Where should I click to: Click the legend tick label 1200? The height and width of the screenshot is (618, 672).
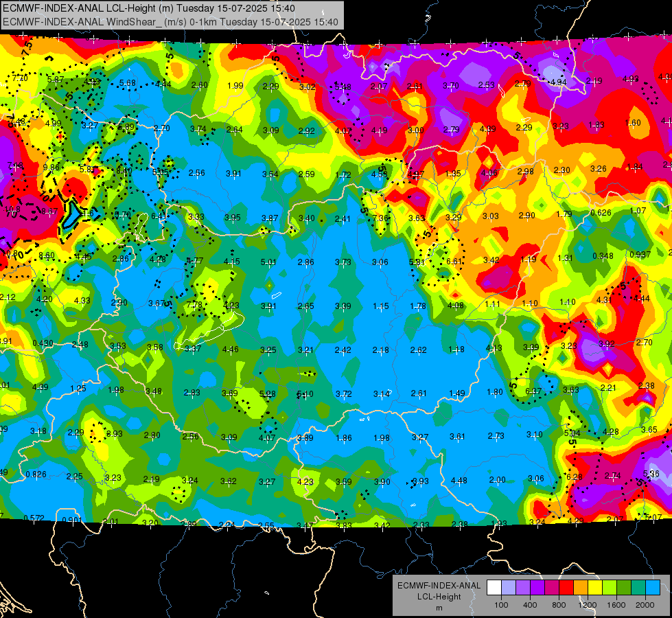pyautogui.click(x=587, y=605)
